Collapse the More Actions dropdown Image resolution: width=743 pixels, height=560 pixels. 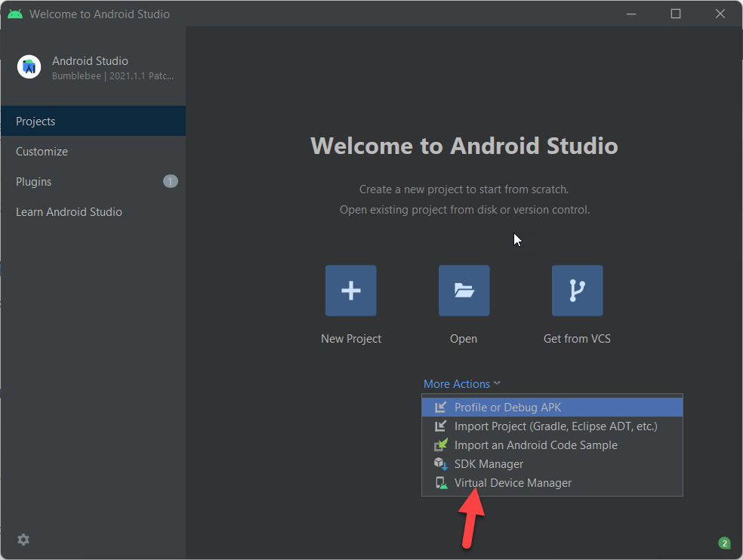pos(461,384)
